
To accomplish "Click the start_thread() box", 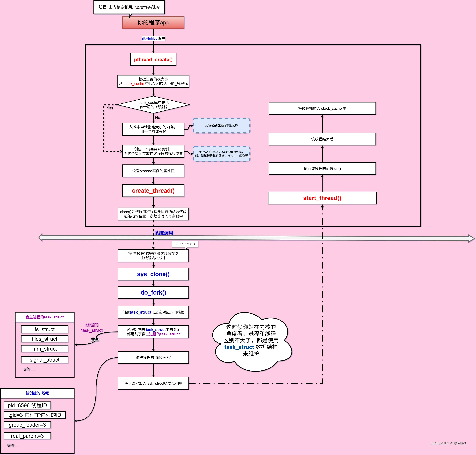I will 322,198.
